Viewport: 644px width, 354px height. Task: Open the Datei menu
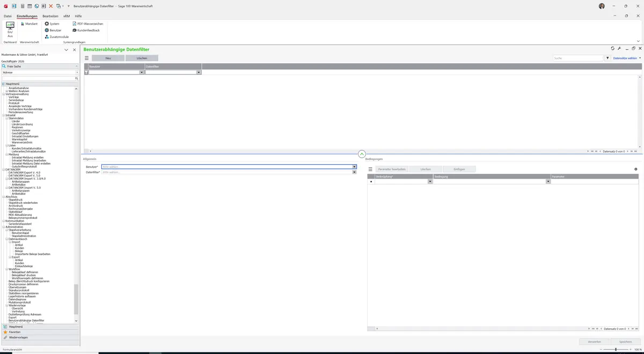[8, 16]
